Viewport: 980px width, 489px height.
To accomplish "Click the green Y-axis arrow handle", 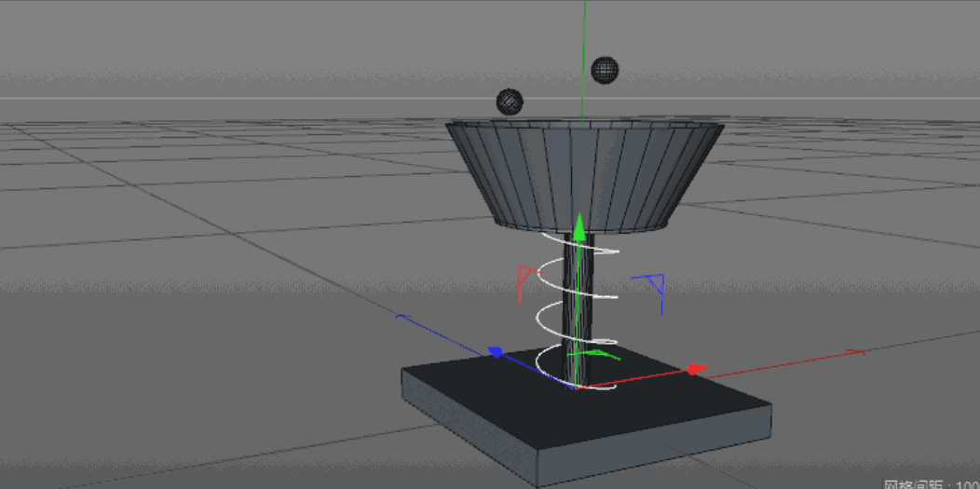I will [x=579, y=225].
